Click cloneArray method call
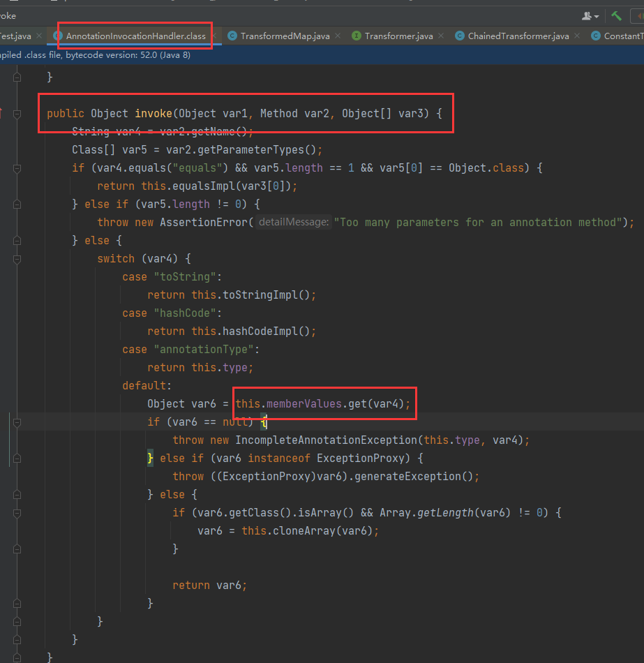The width and height of the screenshot is (644, 663). coord(304,531)
